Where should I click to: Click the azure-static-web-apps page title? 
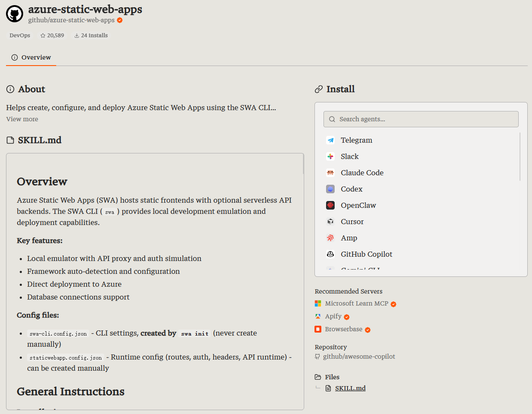[x=85, y=9]
